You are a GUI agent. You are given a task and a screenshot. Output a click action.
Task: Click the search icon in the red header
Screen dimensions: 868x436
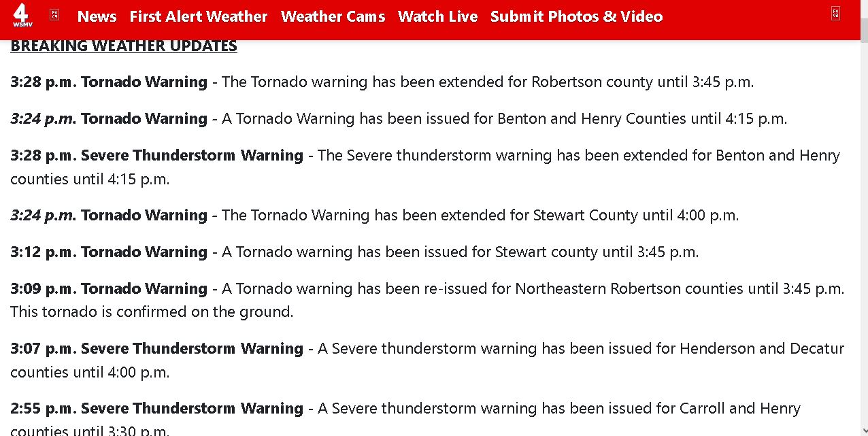click(x=835, y=13)
